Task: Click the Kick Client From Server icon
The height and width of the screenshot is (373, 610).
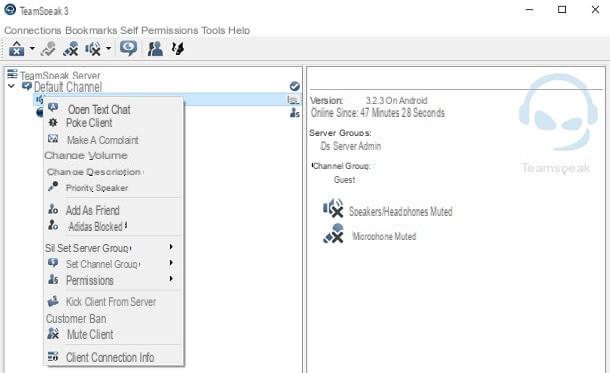Action: [x=53, y=301]
